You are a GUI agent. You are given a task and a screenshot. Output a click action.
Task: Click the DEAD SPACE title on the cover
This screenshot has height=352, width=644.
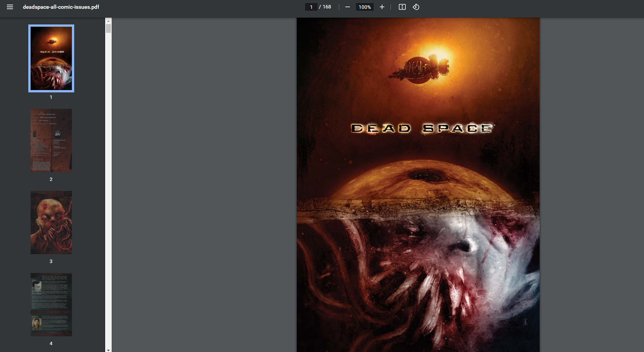[422, 128]
